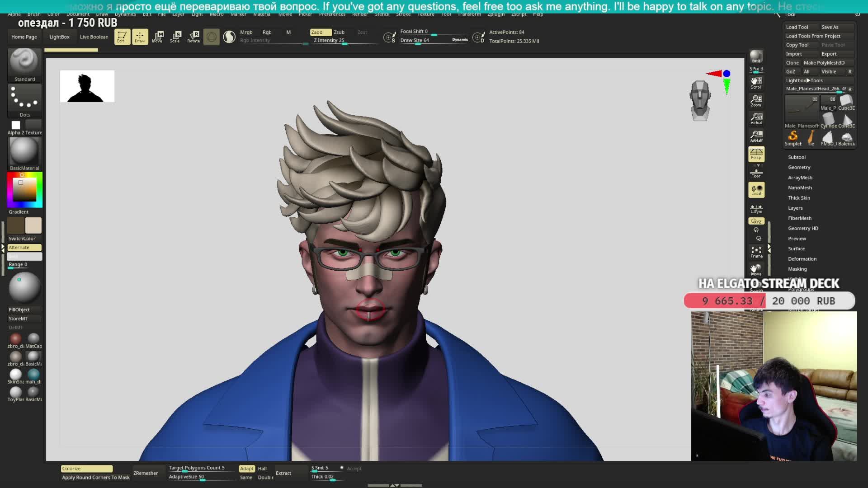The width and height of the screenshot is (868, 488).
Task: Expand the Subtool palette section
Action: click(x=797, y=157)
